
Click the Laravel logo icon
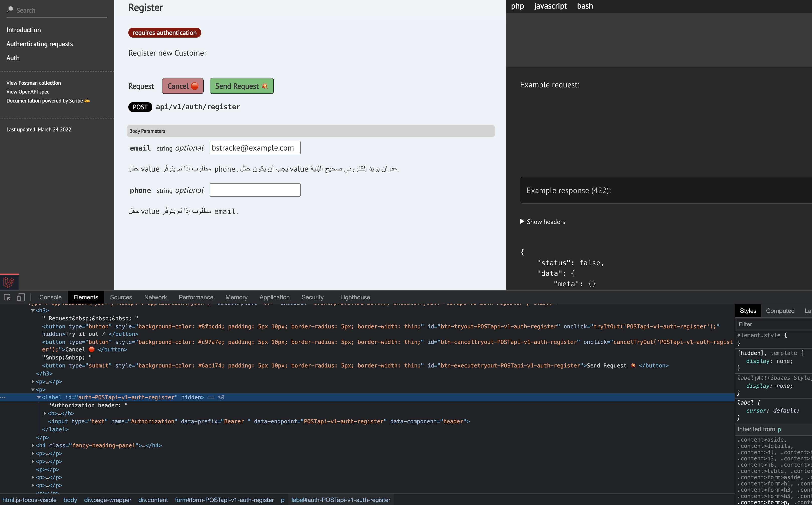click(9, 282)
